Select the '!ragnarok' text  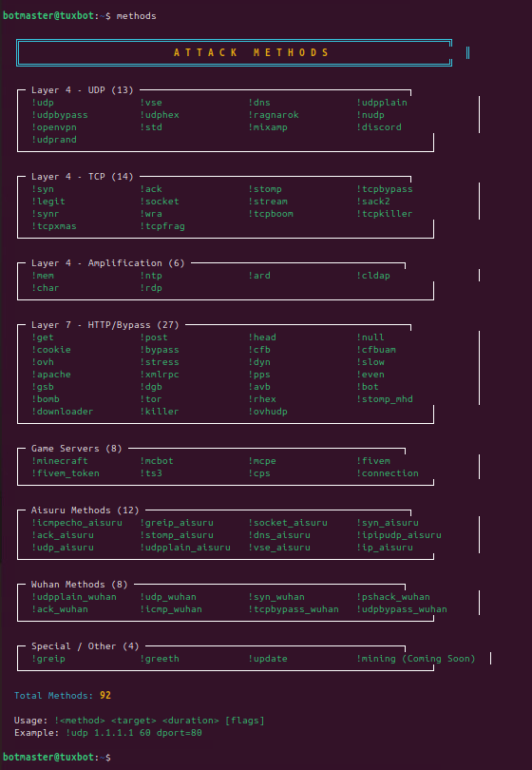[x=274, y=115]
